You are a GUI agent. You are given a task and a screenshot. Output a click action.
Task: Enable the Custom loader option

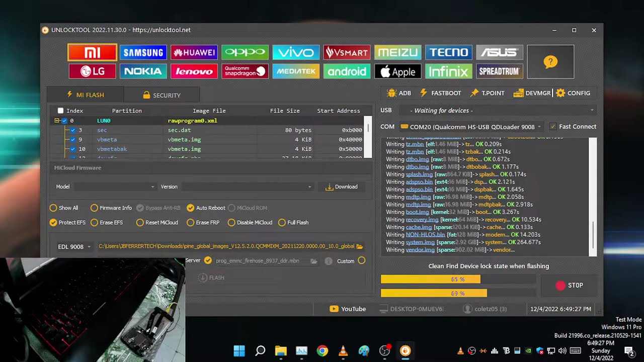pos(361,260)
